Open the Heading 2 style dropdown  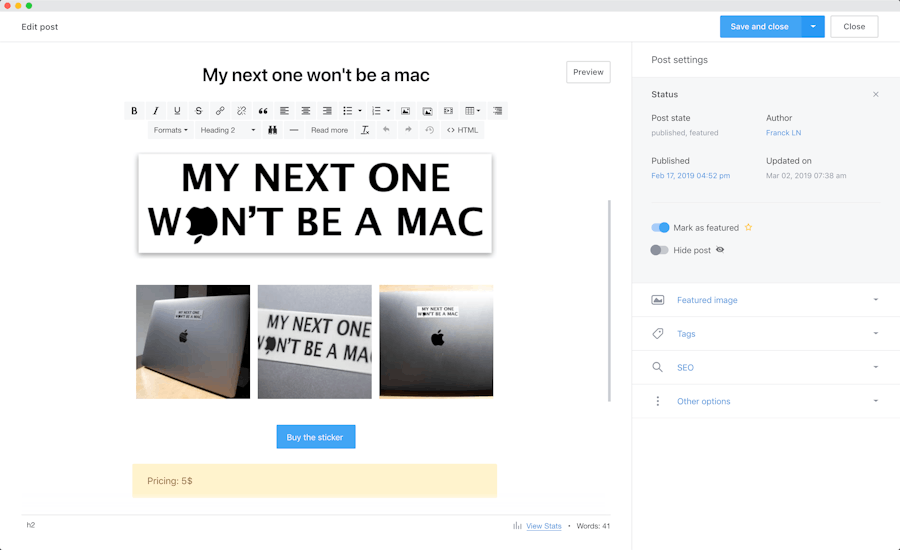pyautogui.click(x=228, y=130)
